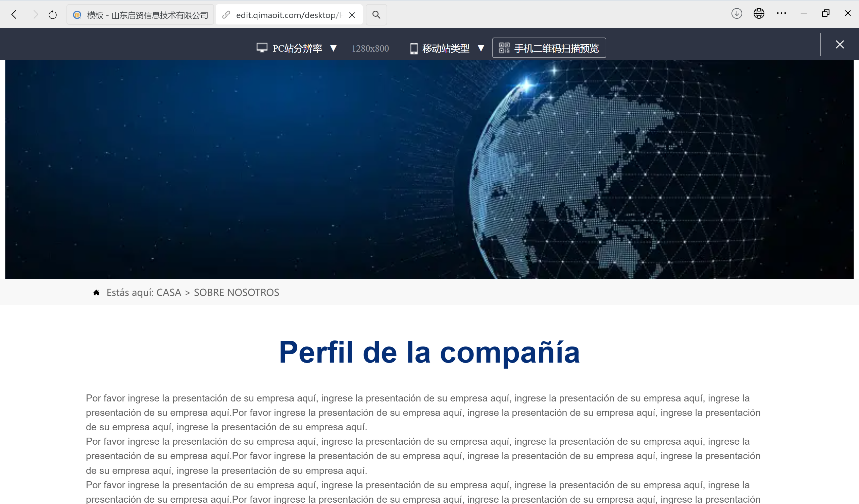Click the search magnifier next to the address bar
Viewport: 859px width, 504px height.
376,15
